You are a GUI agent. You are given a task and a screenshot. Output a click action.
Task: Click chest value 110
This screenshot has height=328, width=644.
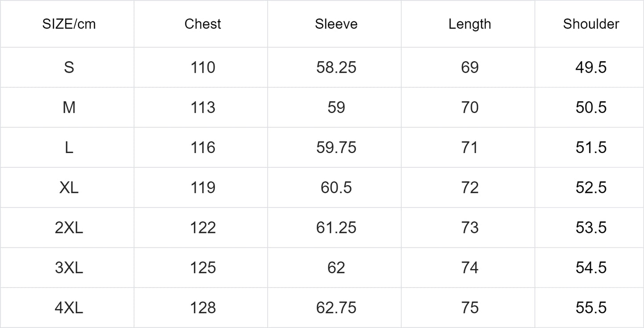(x=203, y=67)
